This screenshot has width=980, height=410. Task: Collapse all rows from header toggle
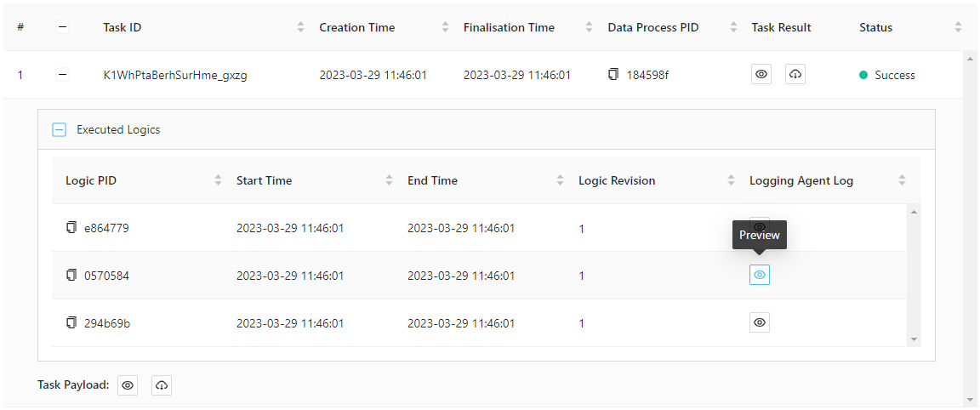62,27
